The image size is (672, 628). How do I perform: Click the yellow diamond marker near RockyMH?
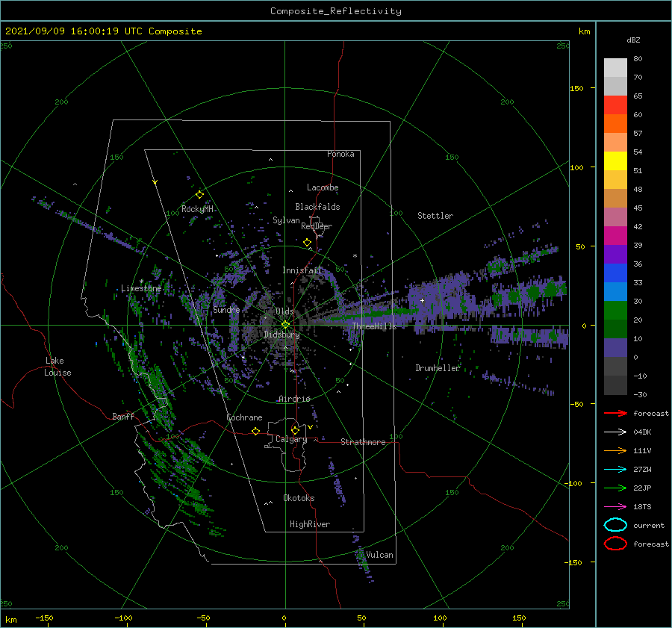tap(199, 195)
